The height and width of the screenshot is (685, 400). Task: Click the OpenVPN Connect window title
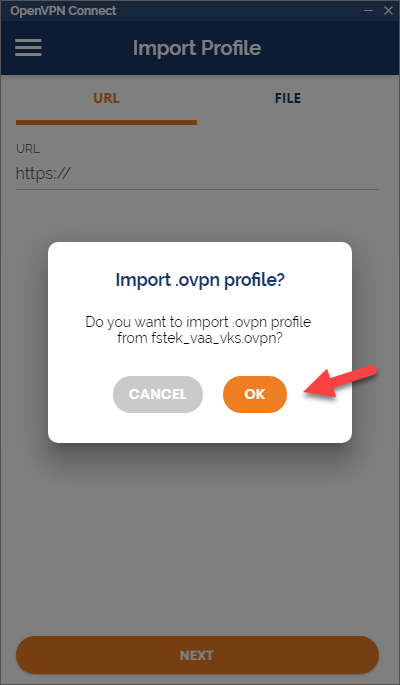point(63,10)
